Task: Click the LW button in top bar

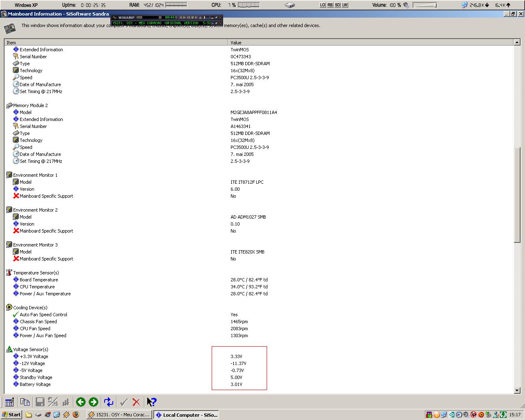Action: pos(345,5)
